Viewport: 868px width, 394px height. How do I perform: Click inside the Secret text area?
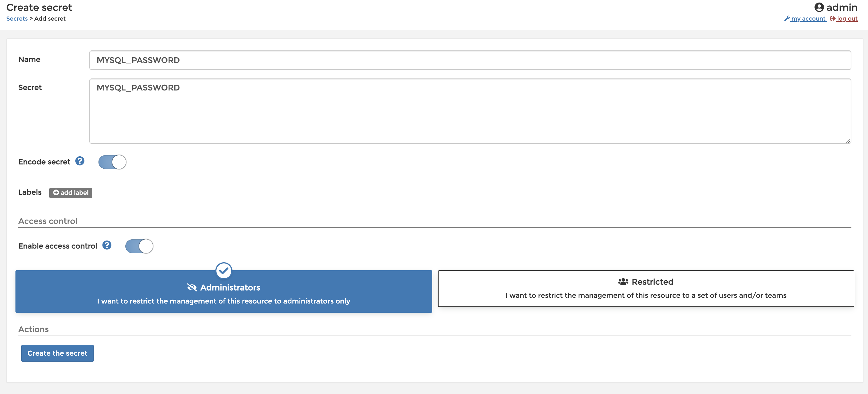click(x=470, y=111)
